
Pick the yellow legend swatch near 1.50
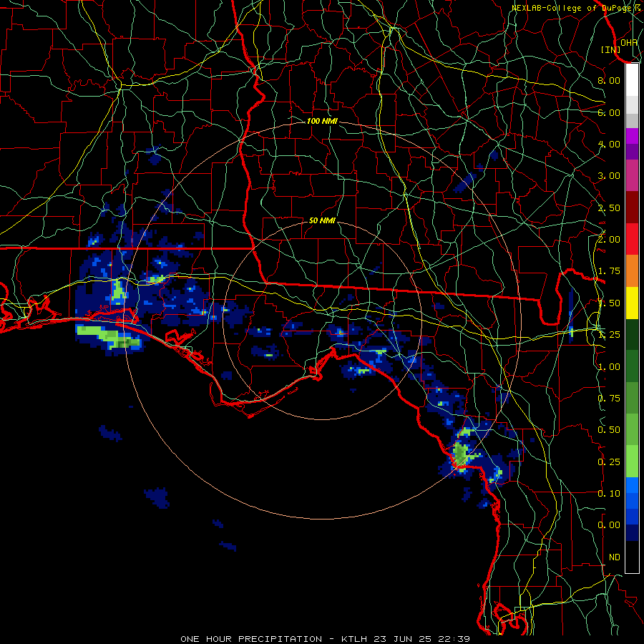point(632,303)
